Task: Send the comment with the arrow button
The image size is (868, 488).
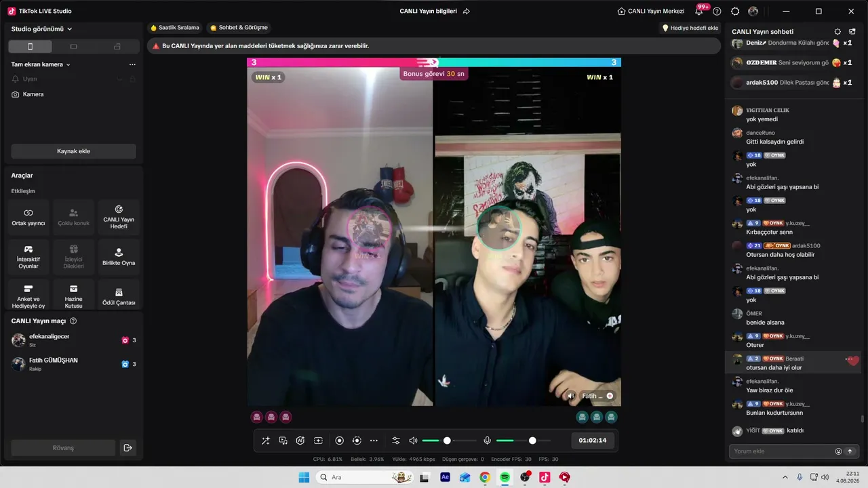Action: (x=850, y=451)
